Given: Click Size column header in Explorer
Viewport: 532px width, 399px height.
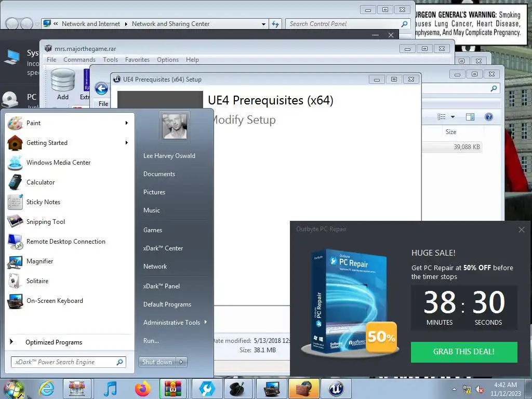Looking at the screenshot, I should coord(451,131).
